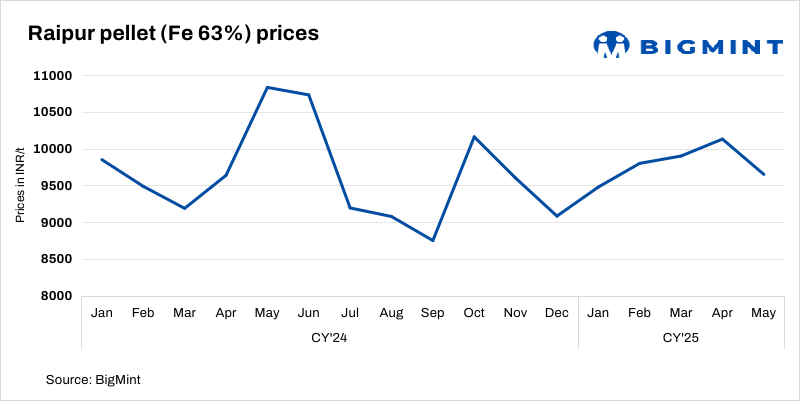Click the Apr CY'25 data point
The image size is (800, 401).
(x=722, y=139)
